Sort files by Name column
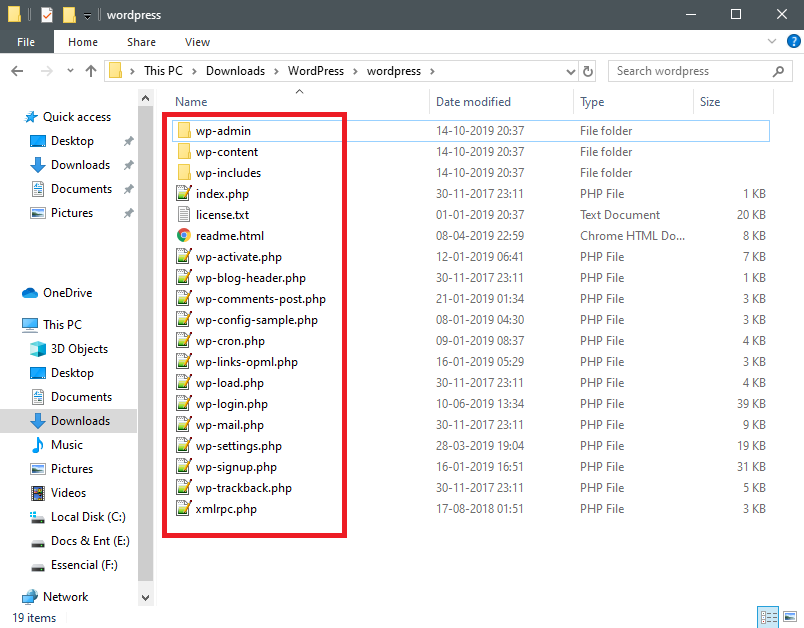 coord(191,102)
